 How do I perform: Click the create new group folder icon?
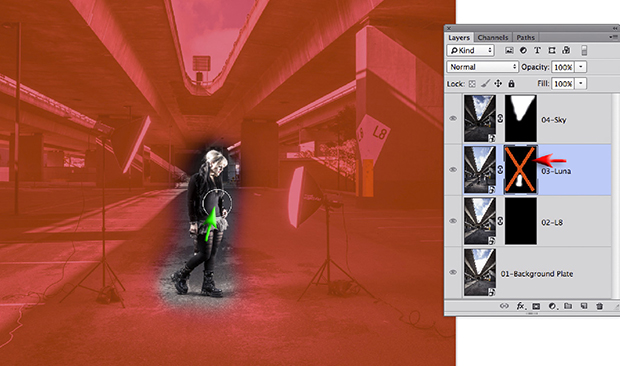tap(568, 306)
